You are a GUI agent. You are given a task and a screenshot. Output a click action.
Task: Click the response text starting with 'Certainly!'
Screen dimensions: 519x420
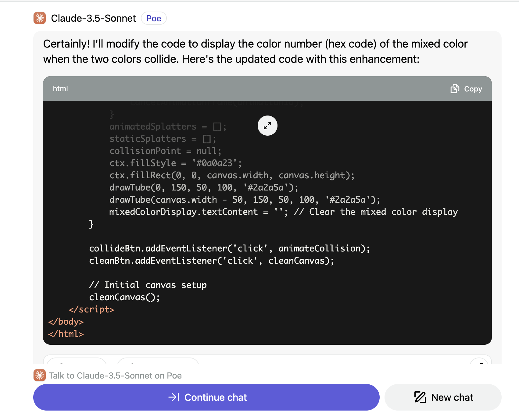(x=255, y=52)
